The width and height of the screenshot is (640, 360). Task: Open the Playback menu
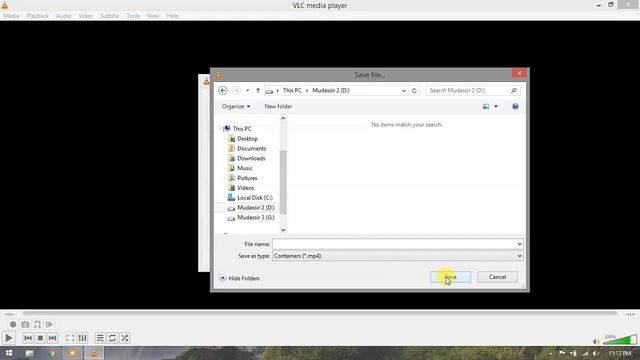[38, 16]
